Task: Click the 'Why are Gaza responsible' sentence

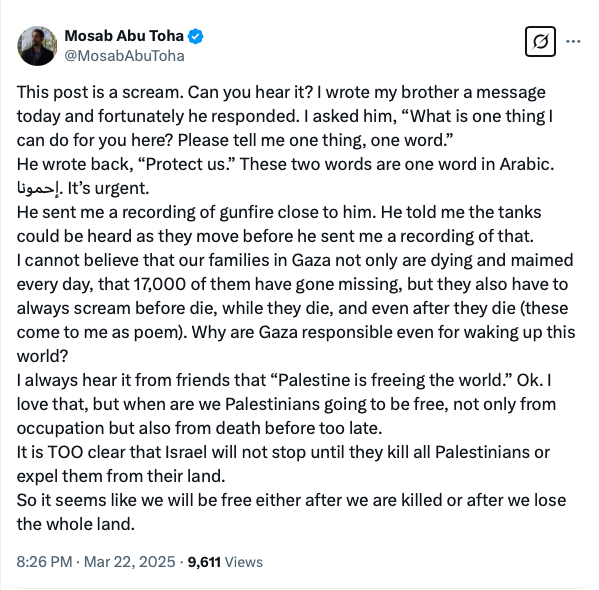Action: 296,344
